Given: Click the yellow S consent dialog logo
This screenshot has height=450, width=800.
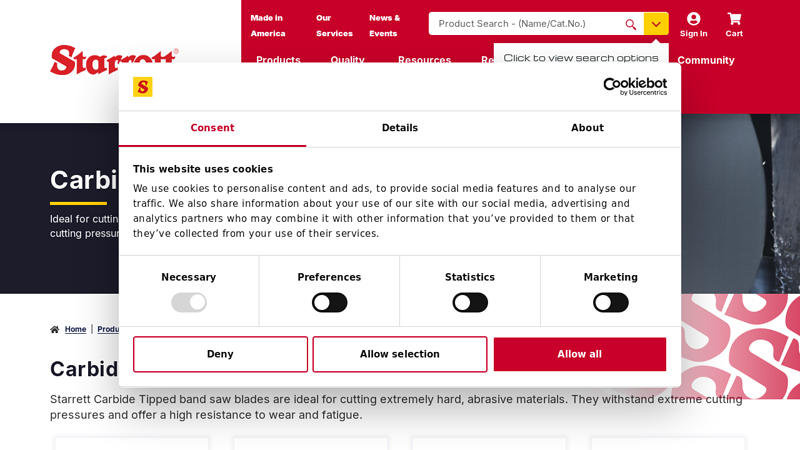Looking at the screenshot, I should (143, 87).
